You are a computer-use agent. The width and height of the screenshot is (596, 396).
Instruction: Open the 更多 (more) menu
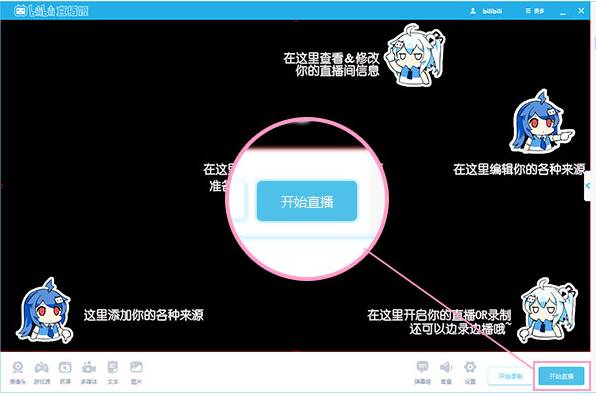535,11
